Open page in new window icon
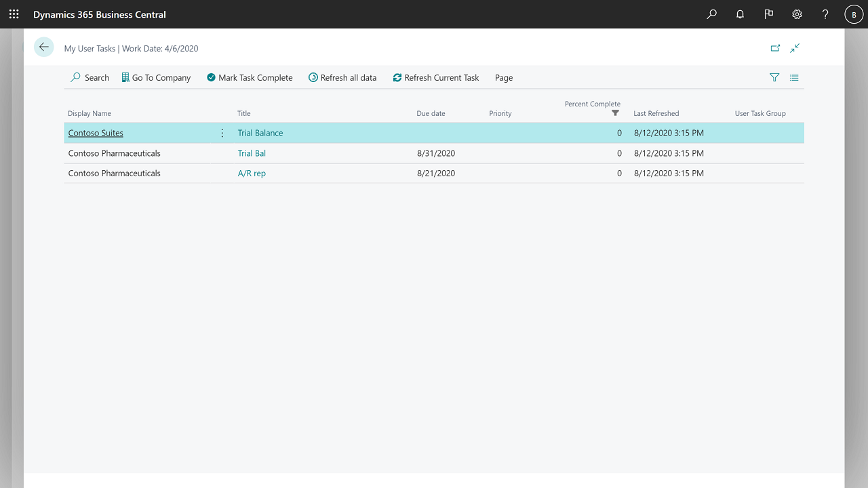Viewport: 868px width, 488px height. click(775, 48)
